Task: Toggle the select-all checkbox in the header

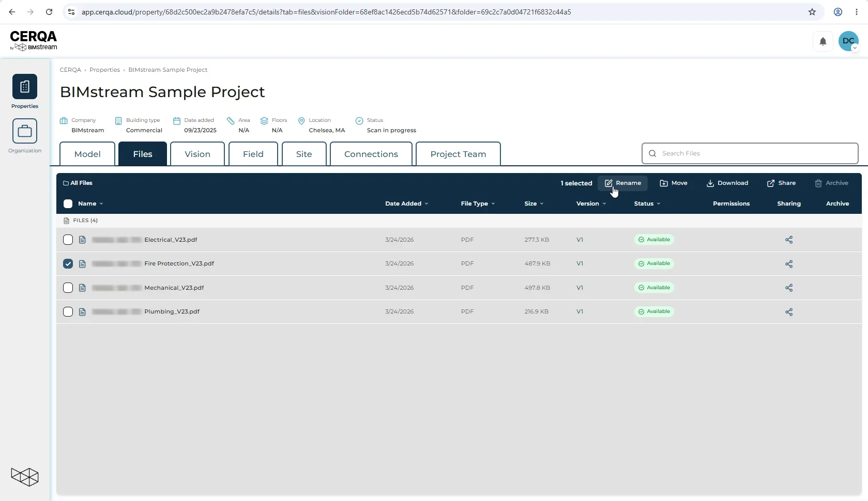Action: pyautogui.click(x=68, y=203)
